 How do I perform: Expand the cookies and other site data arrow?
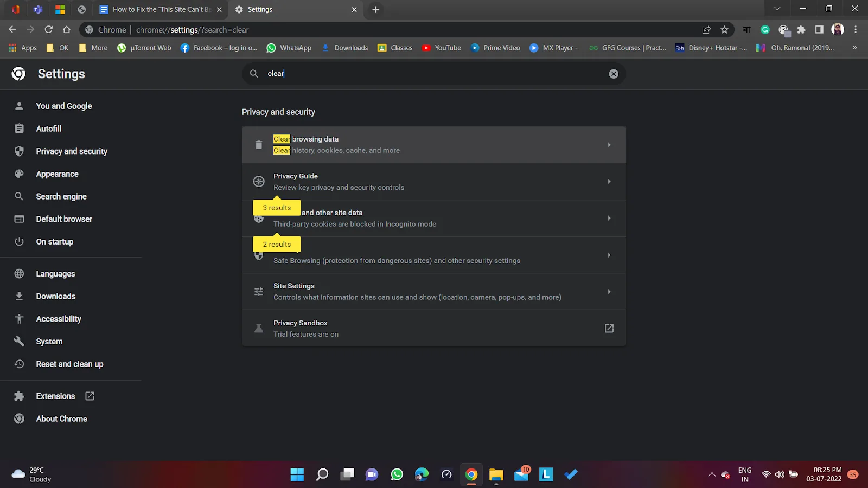pyautogui.click(x=609, y=218)
